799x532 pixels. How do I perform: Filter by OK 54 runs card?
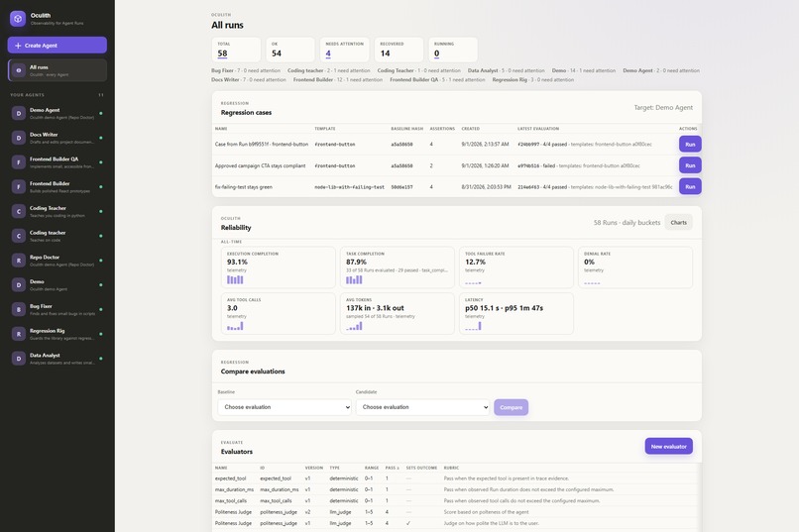[290, 50]
